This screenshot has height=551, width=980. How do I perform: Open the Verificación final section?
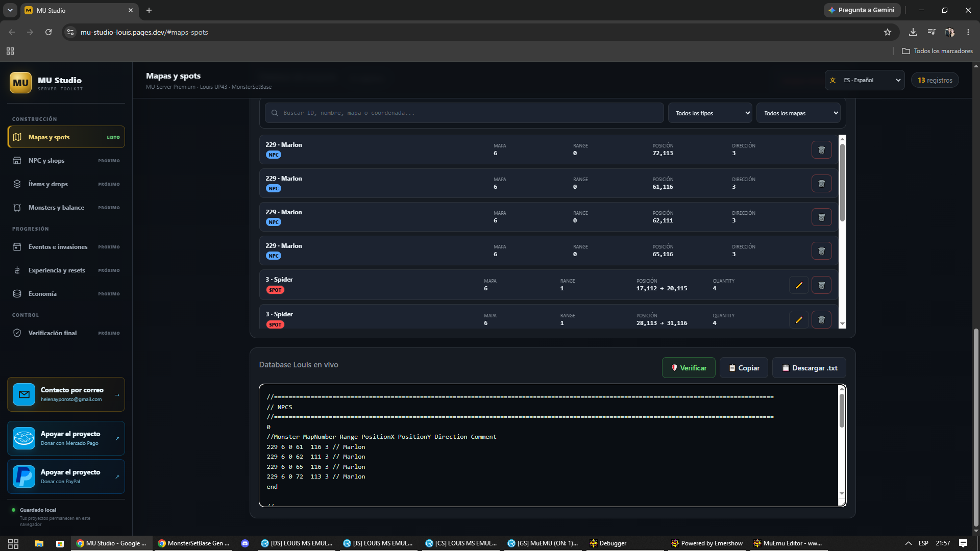tap(66, 333)
